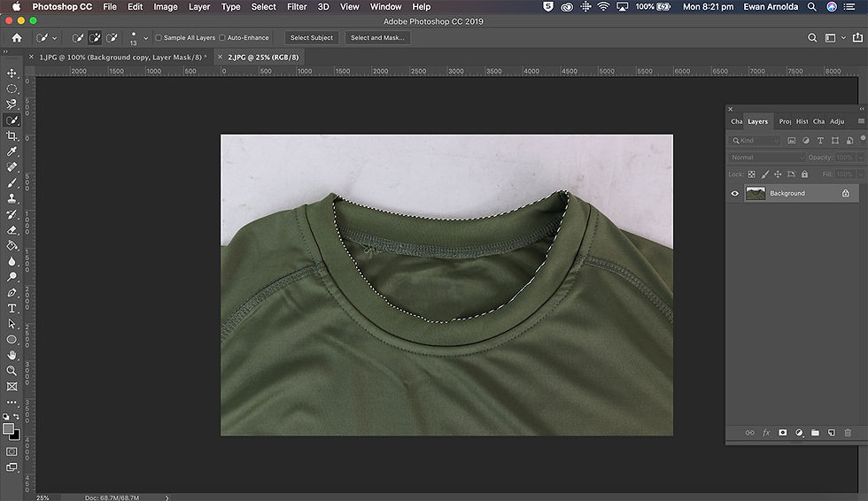Select the Clone Stamp tool

click(12, 198)
